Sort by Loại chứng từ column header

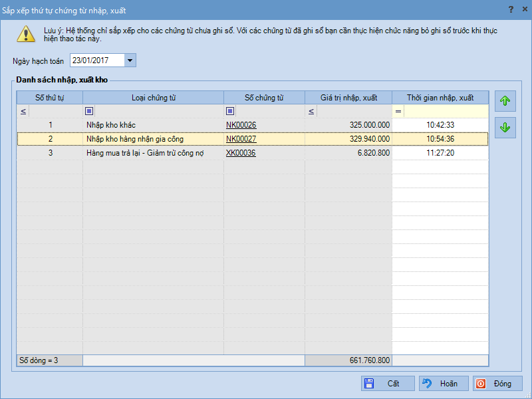[x=153, y=98]
